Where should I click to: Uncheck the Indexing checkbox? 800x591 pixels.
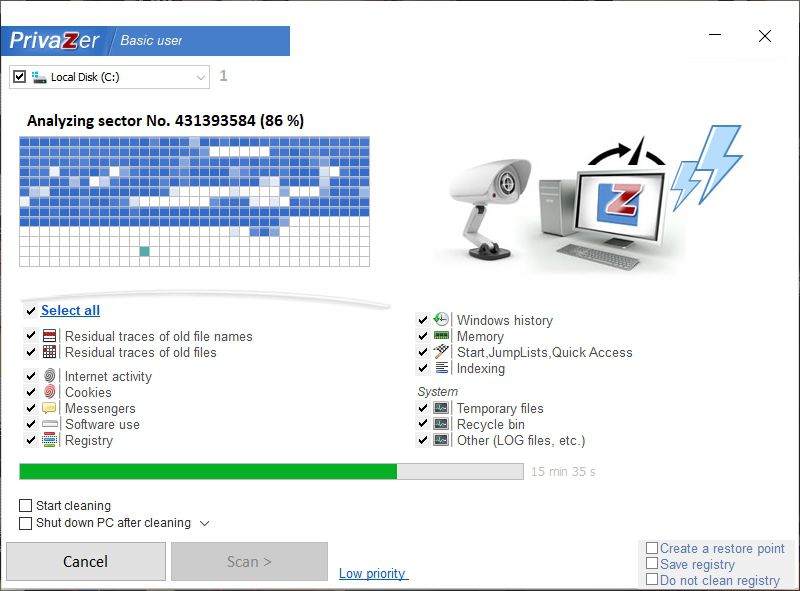(422, 368)
